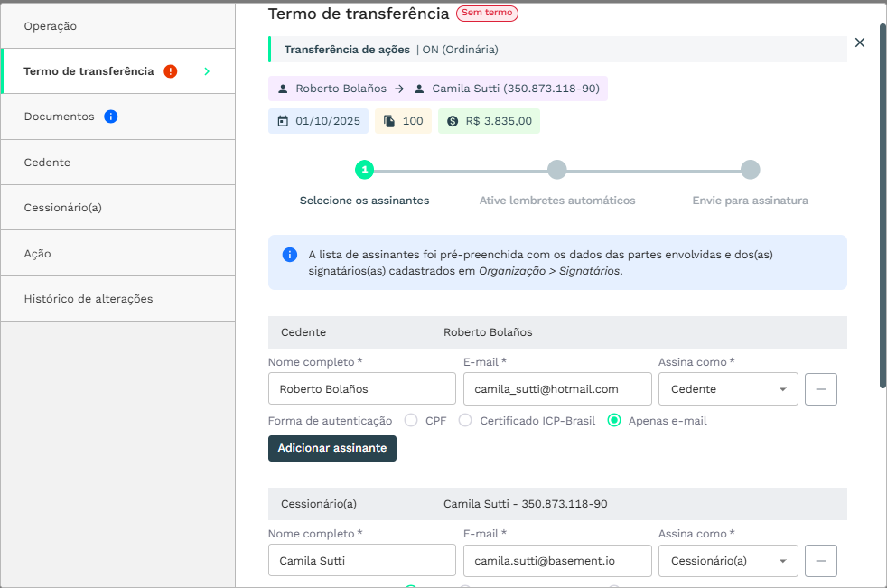The image size is (887, 588).
Task: Click the blue info icon beside Documentos
Action: click(x=111, y=117)
